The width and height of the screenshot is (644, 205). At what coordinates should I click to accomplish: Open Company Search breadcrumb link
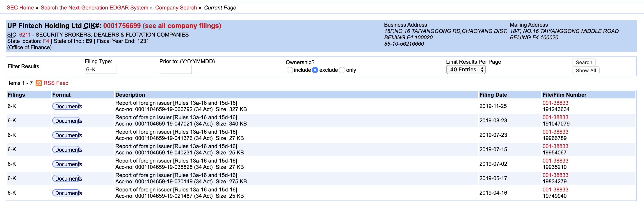(x=176, y=8)
